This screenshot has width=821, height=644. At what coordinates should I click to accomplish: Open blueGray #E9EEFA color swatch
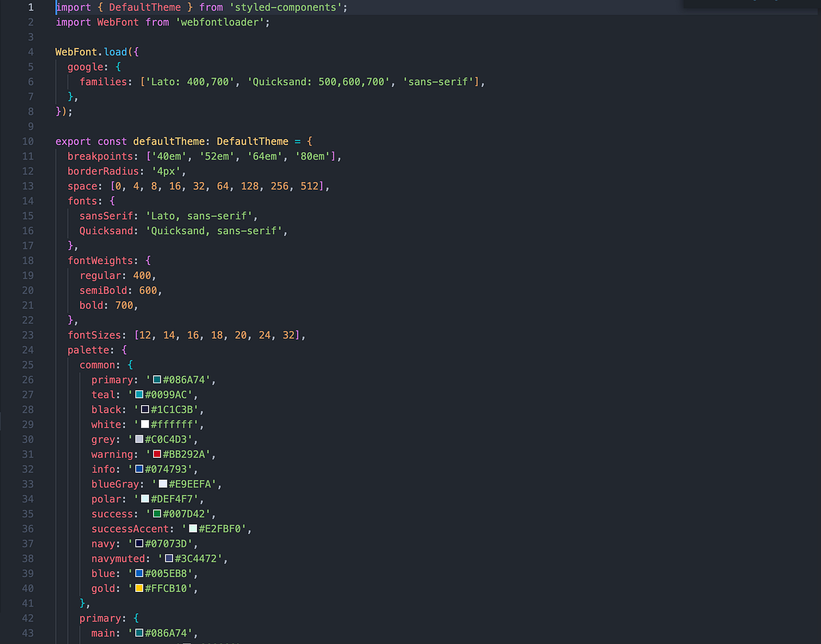163,485
